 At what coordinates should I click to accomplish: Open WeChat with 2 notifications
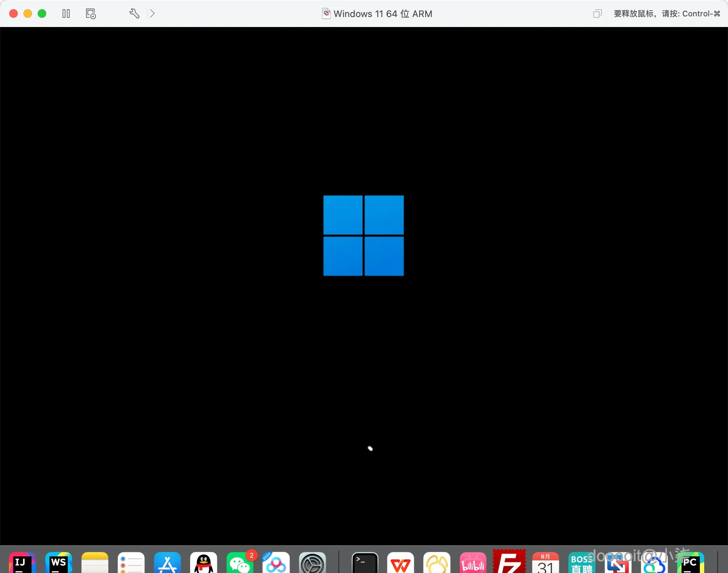[240, 563]
